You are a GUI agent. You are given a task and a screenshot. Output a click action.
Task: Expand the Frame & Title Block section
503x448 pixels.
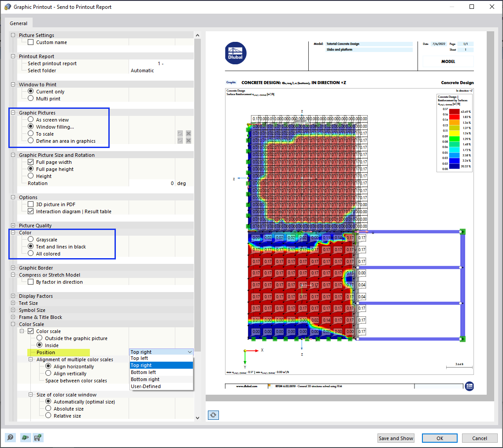(13, 317)
